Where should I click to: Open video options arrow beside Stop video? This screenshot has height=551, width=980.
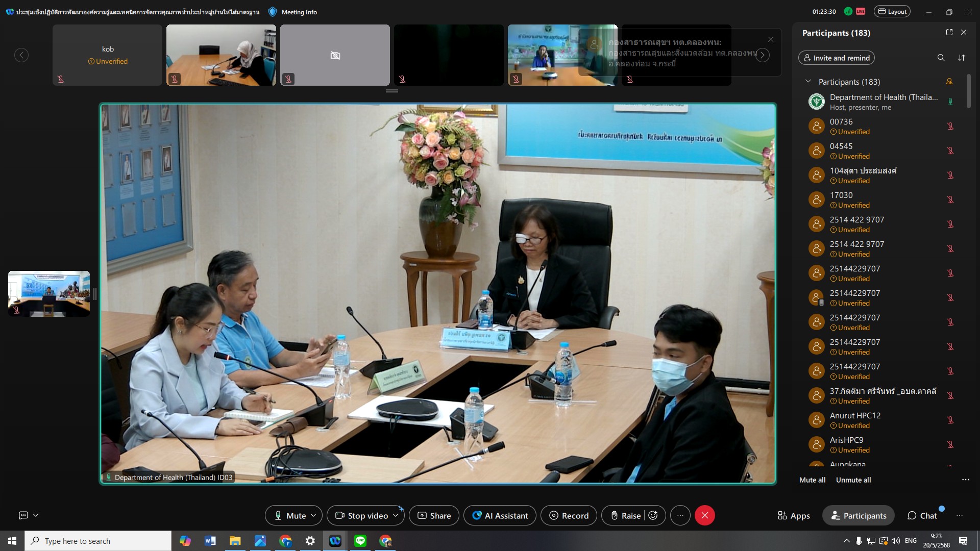click(x=396, y=515)
